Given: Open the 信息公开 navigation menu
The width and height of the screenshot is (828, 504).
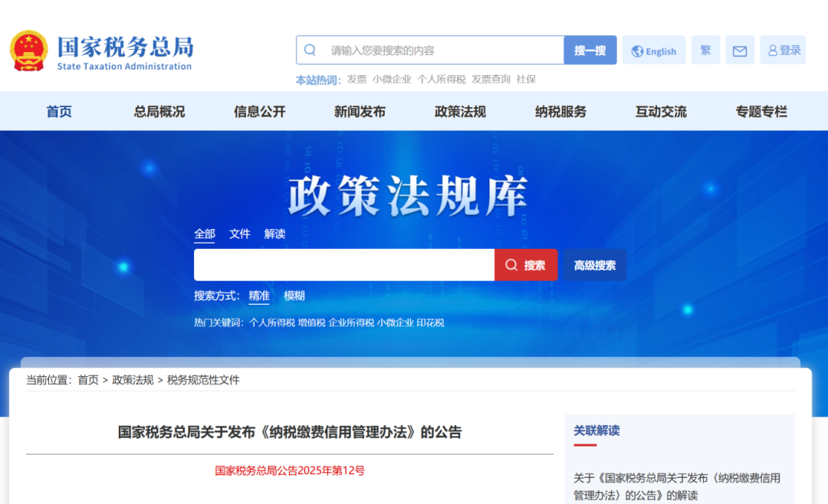Looking at the screenshot, I should coord(259,111).
